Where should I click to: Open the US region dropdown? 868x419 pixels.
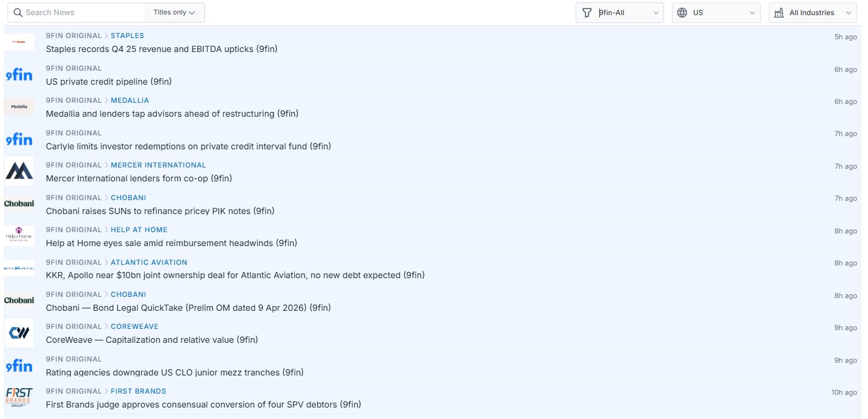716,13
